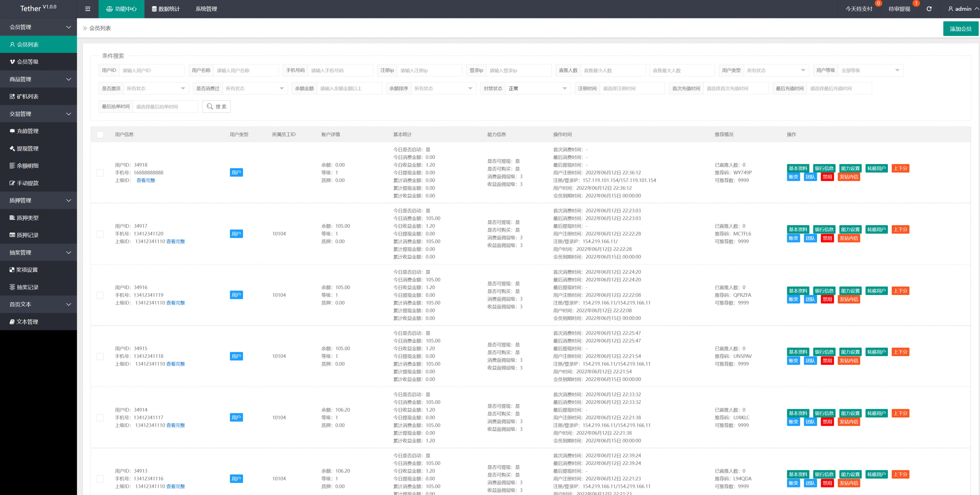The width and height of the screenshot is (980, 495).
Task: Click the refresh icon in top bar
Action: pos(929,9)
